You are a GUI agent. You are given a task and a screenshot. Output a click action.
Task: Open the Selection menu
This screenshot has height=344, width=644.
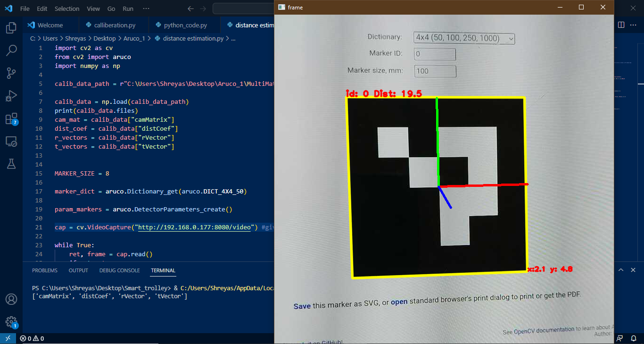(67, 8)
